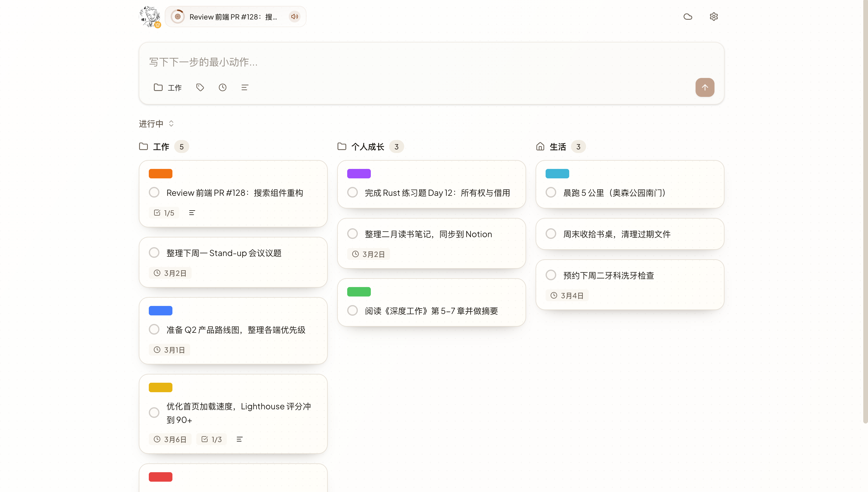Click the 工作 category chip in the quick-add bar
This screenshot has width=868, height=492.
tap(167, 87)
